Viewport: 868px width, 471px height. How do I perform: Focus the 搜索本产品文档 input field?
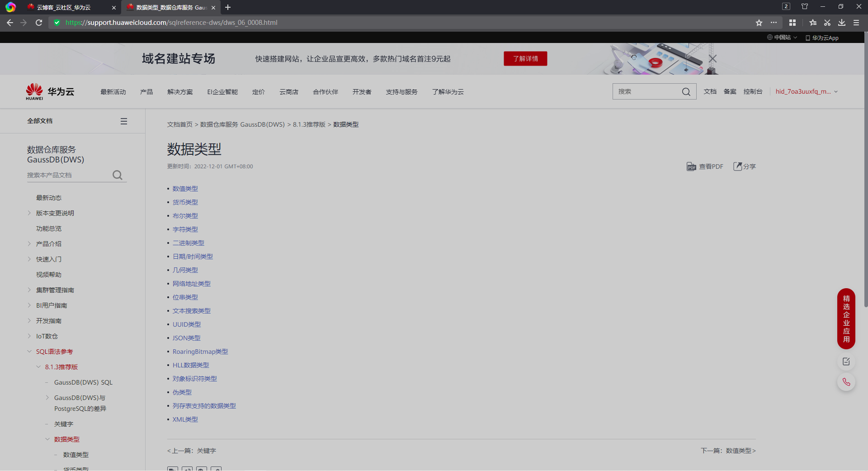pyautogui.click(x=69, y=175)
